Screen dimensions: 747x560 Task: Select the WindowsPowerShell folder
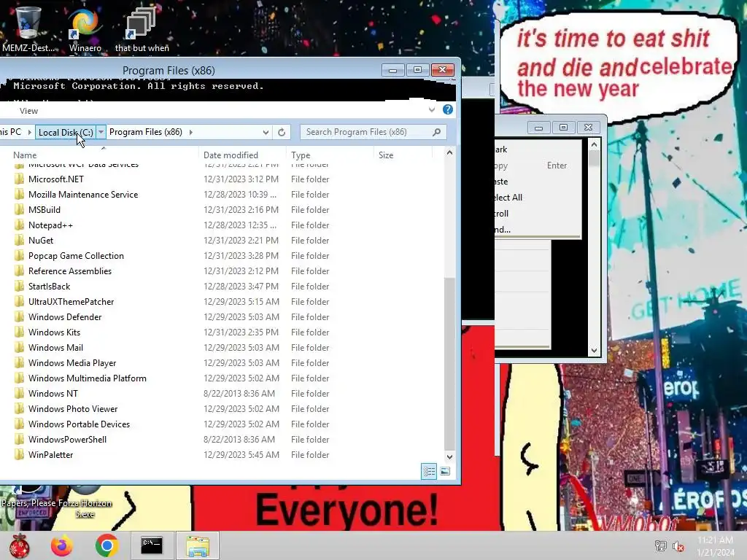[x=67, y=440]
